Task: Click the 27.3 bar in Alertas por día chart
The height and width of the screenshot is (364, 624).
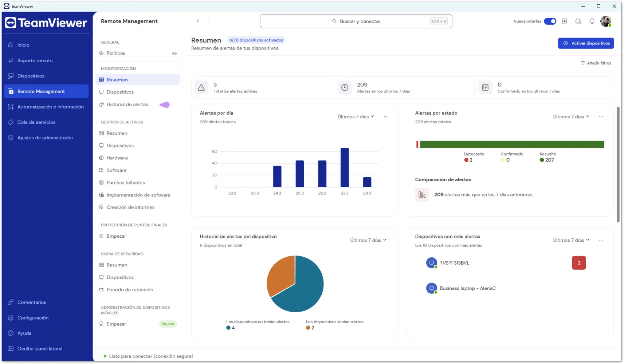Action: point(345,167)
